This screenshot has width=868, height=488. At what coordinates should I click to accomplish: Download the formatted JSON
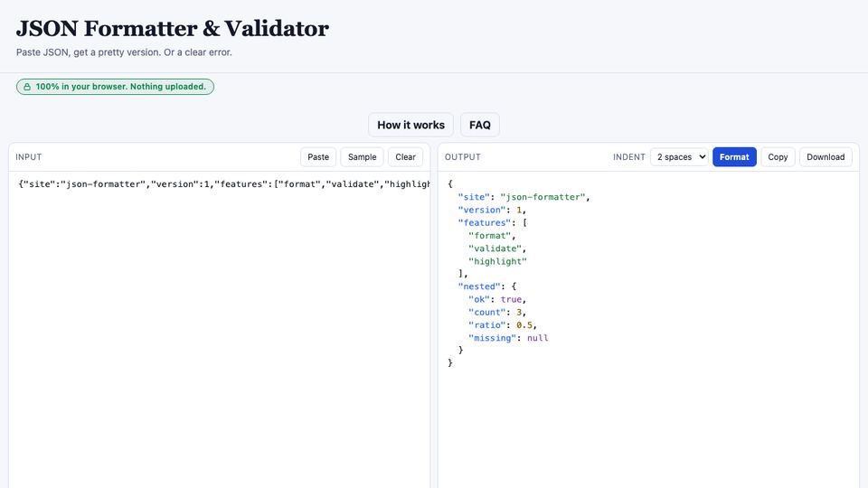pos(826,157)
